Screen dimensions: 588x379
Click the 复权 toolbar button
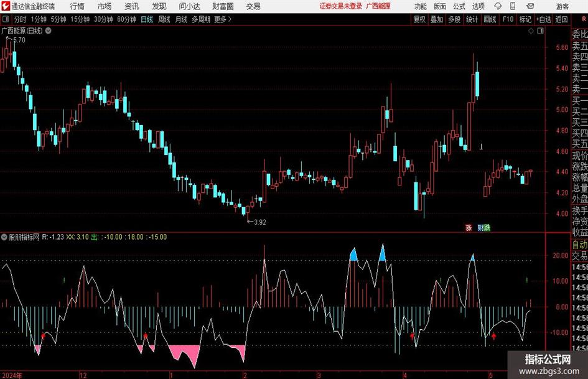(x=419, y=19)
